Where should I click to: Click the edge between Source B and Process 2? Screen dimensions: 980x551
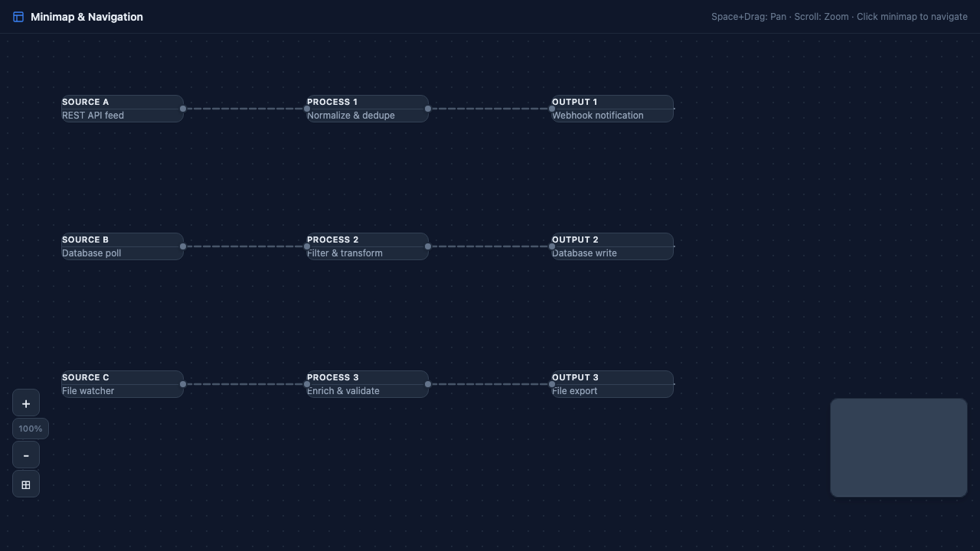[x=245, y=246]
